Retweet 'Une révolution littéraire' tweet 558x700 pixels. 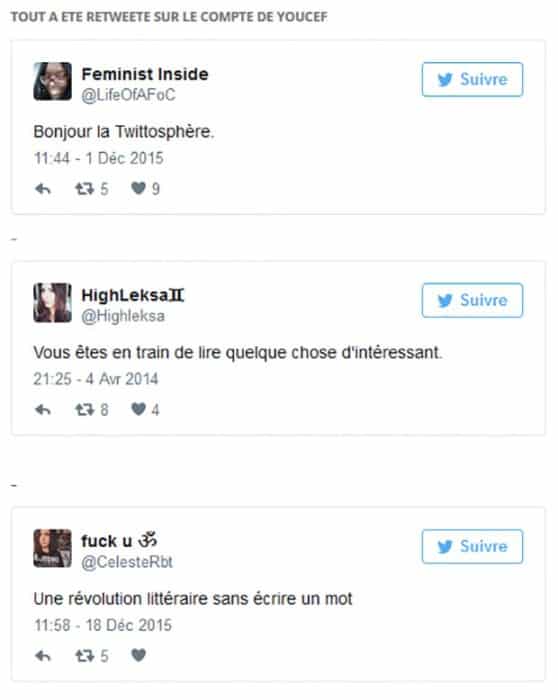point(84,656)
